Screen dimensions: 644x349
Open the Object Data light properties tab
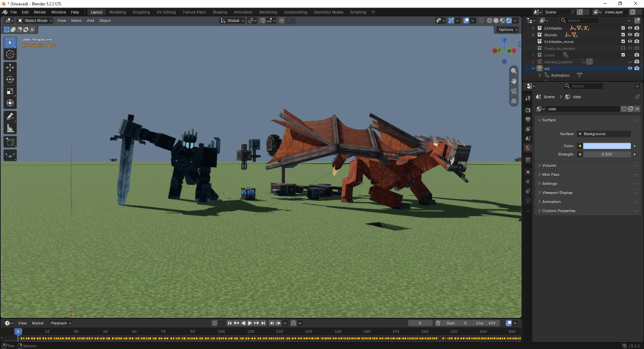coord(528,200)
